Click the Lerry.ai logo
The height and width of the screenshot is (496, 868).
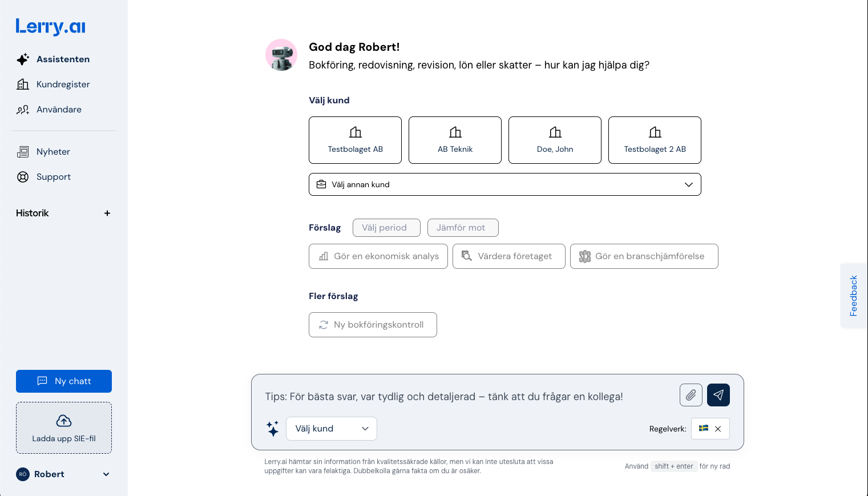point(50,26)
